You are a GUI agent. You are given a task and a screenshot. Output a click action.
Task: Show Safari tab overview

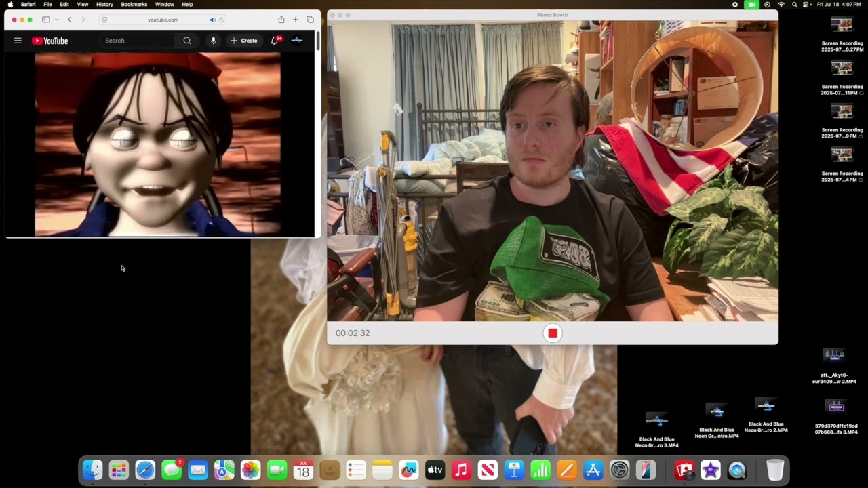point(310,20)
